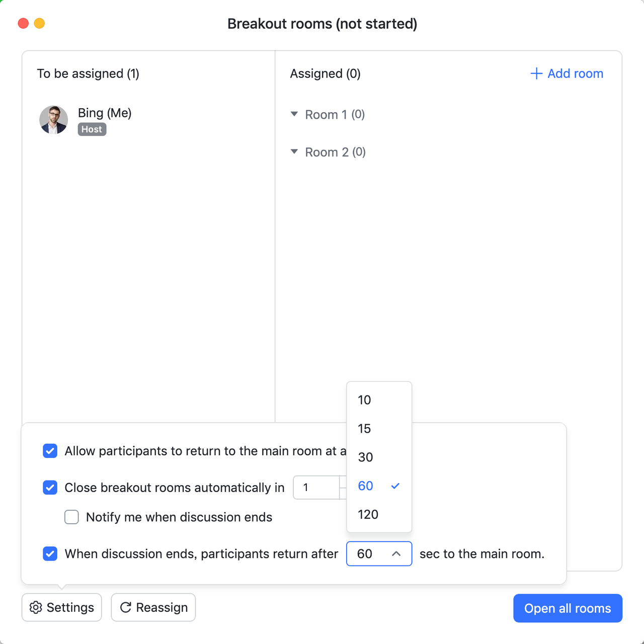
Task: Pick the 30 seconds option
Action: [x=366, y=457]
